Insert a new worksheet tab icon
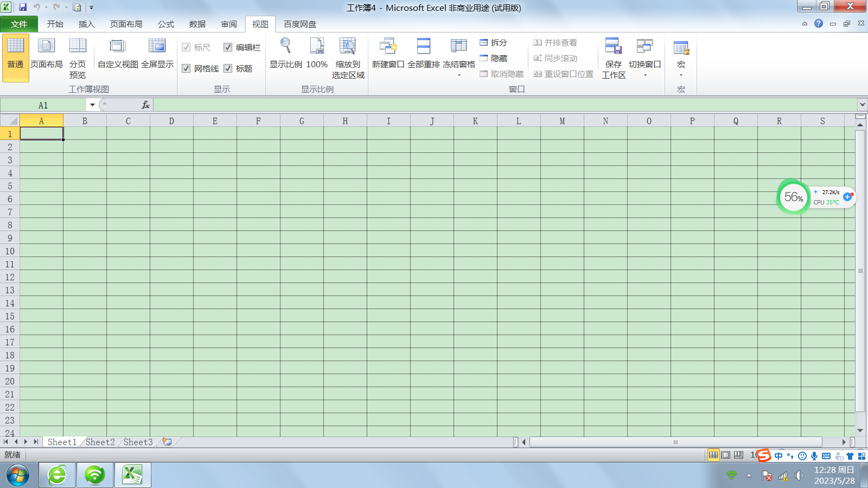 click(168, 442)
